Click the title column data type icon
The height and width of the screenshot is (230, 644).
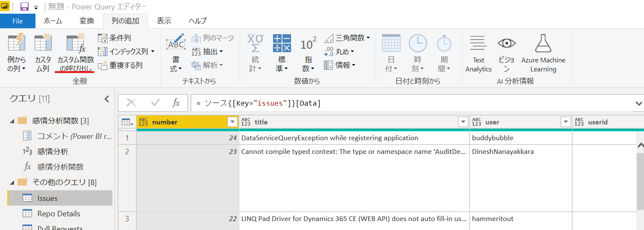click(x=246, y=122)
